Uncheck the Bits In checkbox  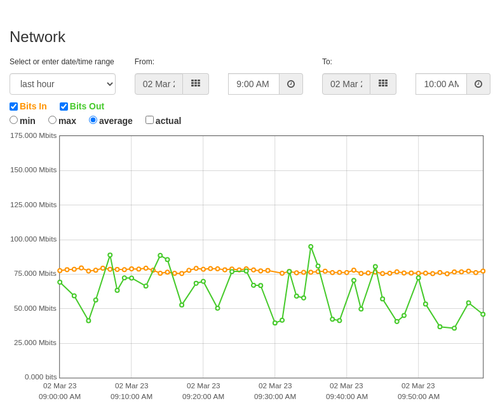coord(14,106)
